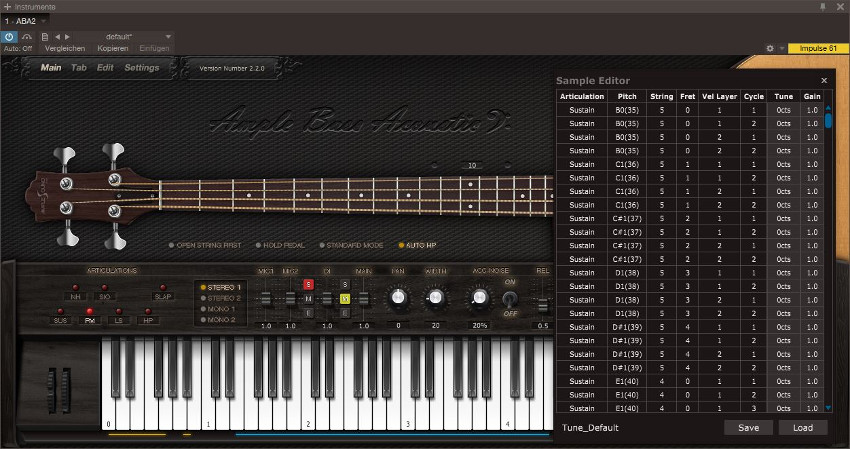Click the pin icon of the Instrumente window
This screenshot has width=850, height=449.
pyautogui.click(x=823, y=7)
